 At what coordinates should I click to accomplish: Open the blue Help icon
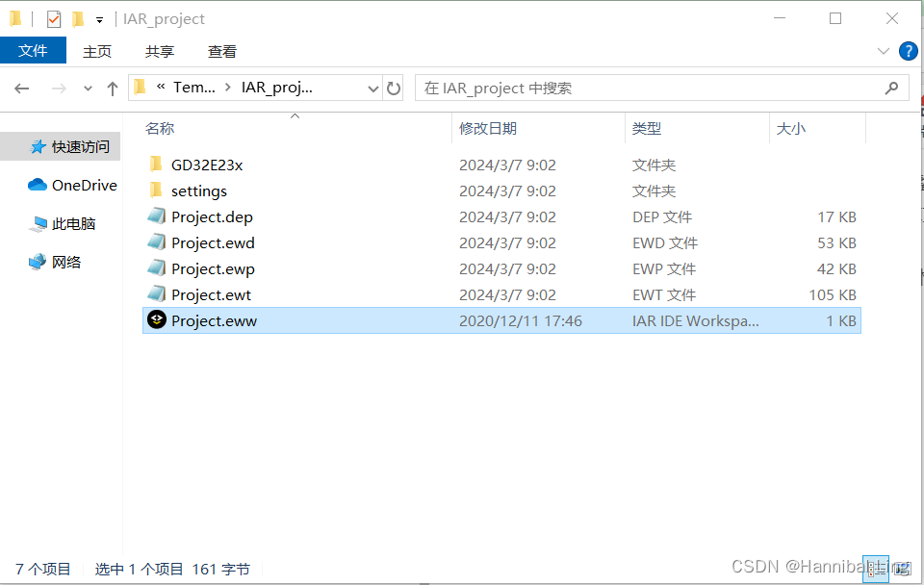pyautogui.click(x=908, y=51)
